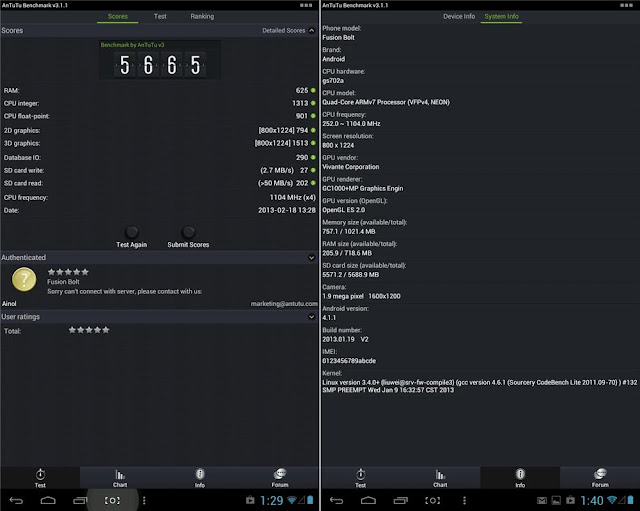
Task: Tap the right screen clock 1:40
Action: 592,500
